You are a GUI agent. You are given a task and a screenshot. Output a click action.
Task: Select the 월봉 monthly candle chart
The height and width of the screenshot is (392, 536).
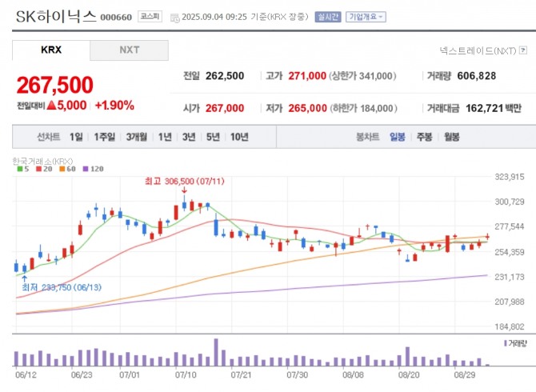pos(451,137)
